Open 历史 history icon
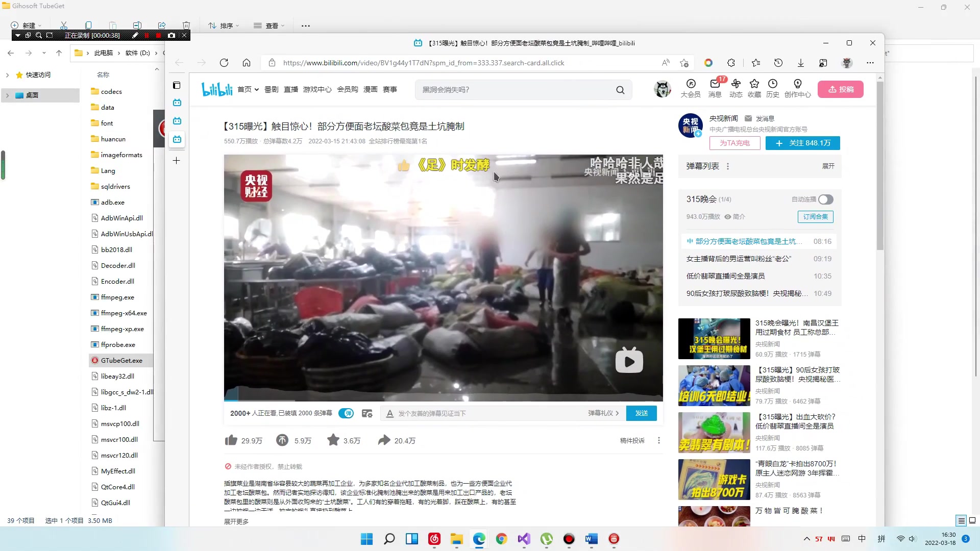The width and height of the screenshot is (980, 551). click(x=773, y=88)
